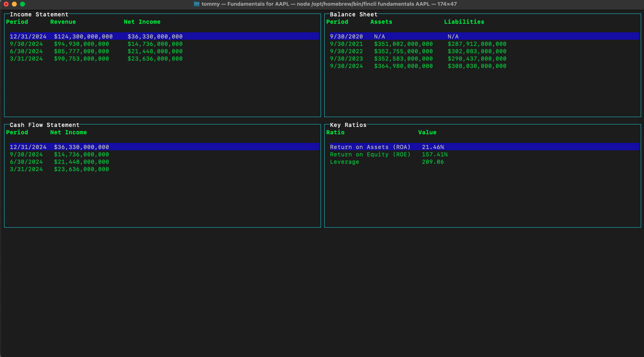Click the window title text in title bar
644x357 pixels.
click(x=329, y=4)
